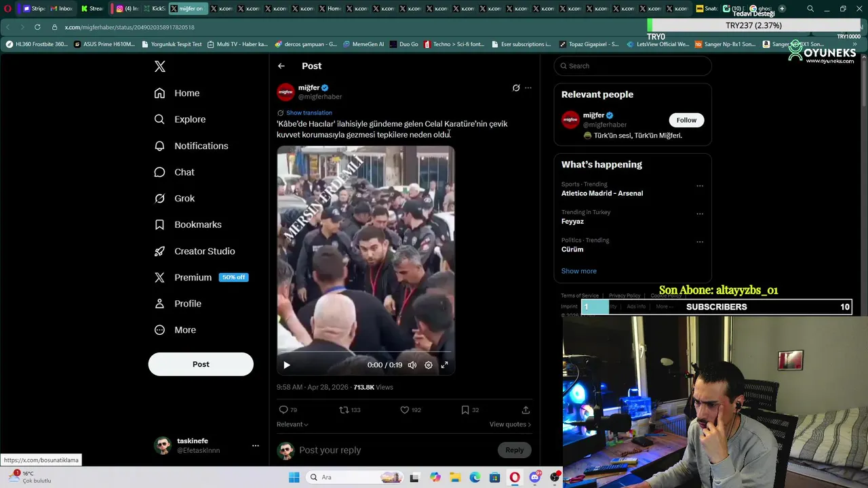Open Microsoft Edge from taskbar
868x488 pixels.
(x=475, y=477)
